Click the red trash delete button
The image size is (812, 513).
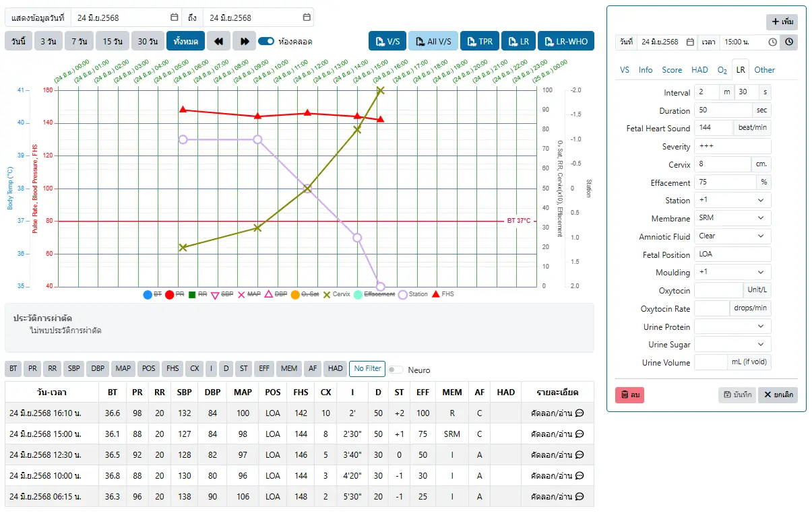tap(629, 395)
